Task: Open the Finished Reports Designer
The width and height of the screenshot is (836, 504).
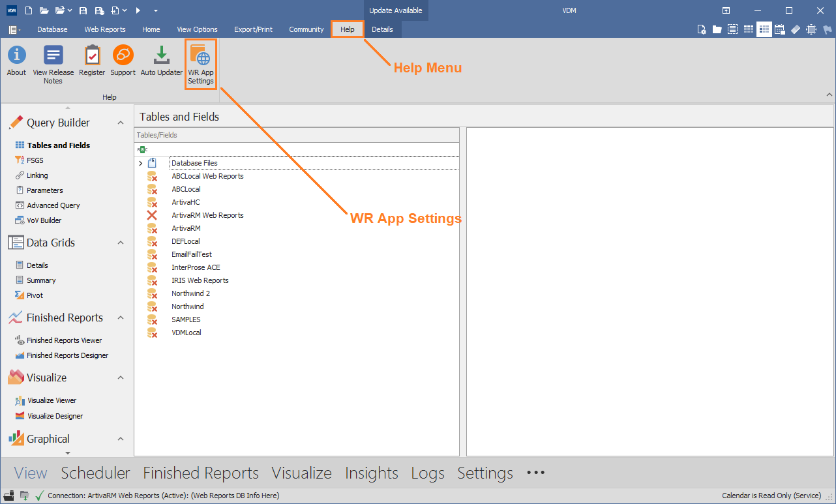Action: [x=67, y=355]
